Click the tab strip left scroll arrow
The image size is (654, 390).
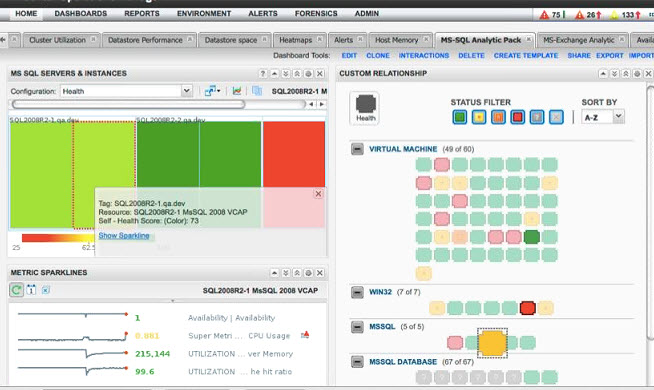click(3, 40)
